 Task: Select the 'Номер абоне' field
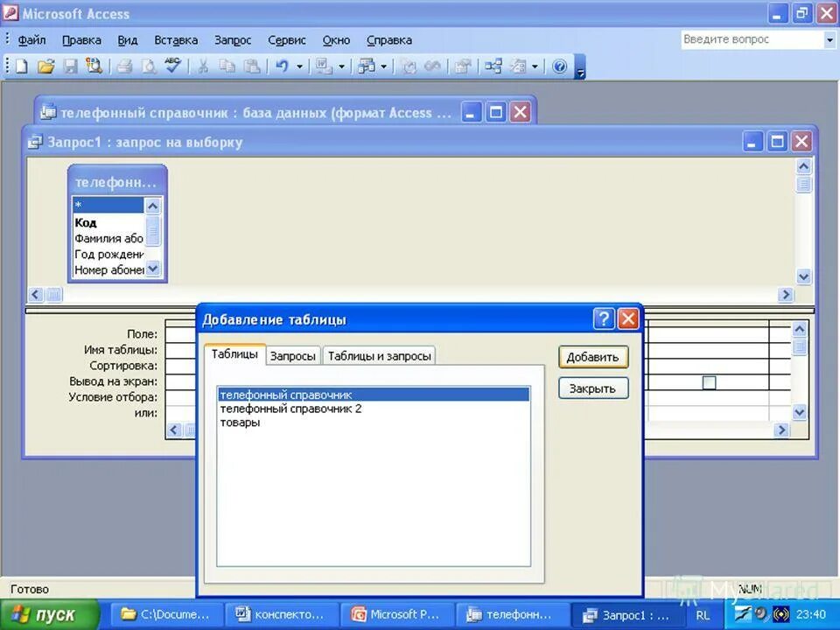pyautogui.click(x=108, y=269)
